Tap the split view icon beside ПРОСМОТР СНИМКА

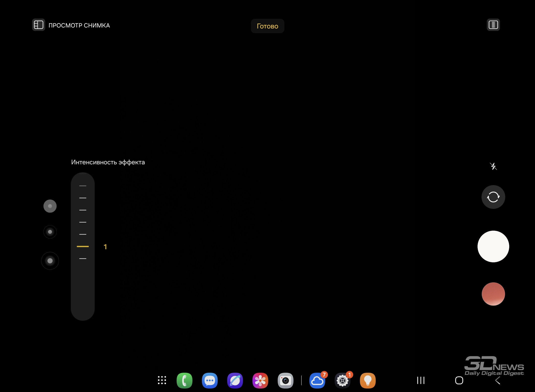pyautogui.click(x=38, y=25)
